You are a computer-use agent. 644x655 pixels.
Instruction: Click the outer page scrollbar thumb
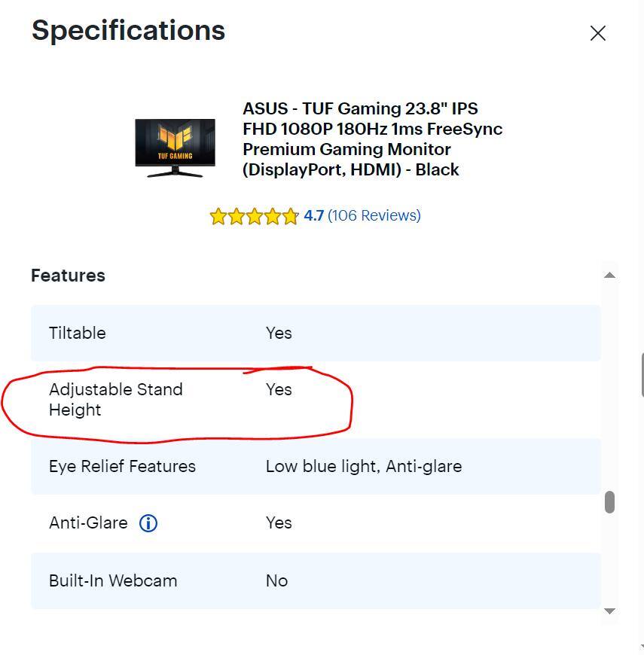[642, 374]
